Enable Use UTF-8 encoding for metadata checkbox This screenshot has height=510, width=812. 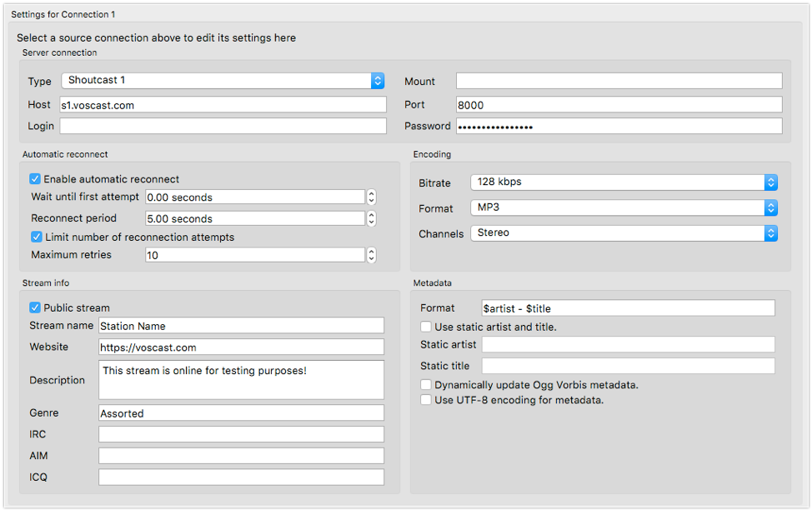(426, 400)
